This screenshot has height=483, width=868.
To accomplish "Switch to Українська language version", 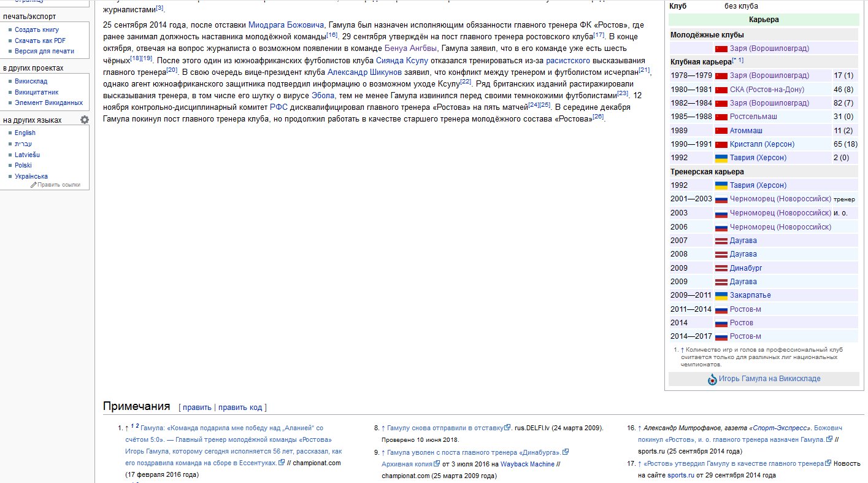I will click(x=31, y=176).
